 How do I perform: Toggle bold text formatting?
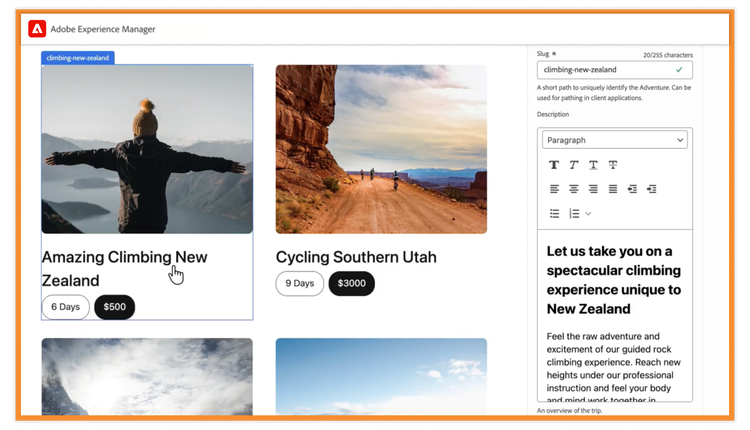(554, 165)
